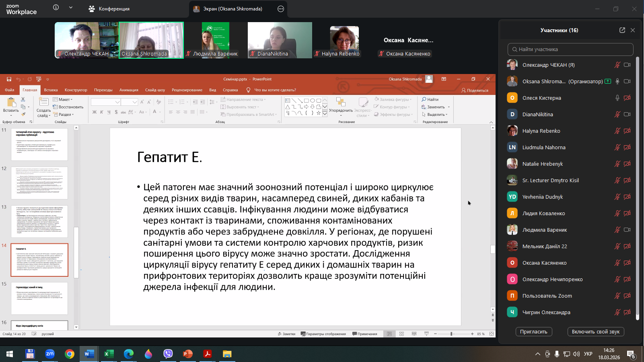Open the Анимация ribbon tab
The height and width of the screenshot is (362, 644).
tap(129, 90)
